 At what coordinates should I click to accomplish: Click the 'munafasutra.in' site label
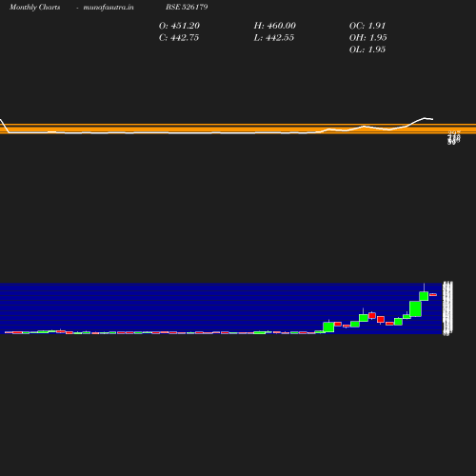[x=109, y=8]
